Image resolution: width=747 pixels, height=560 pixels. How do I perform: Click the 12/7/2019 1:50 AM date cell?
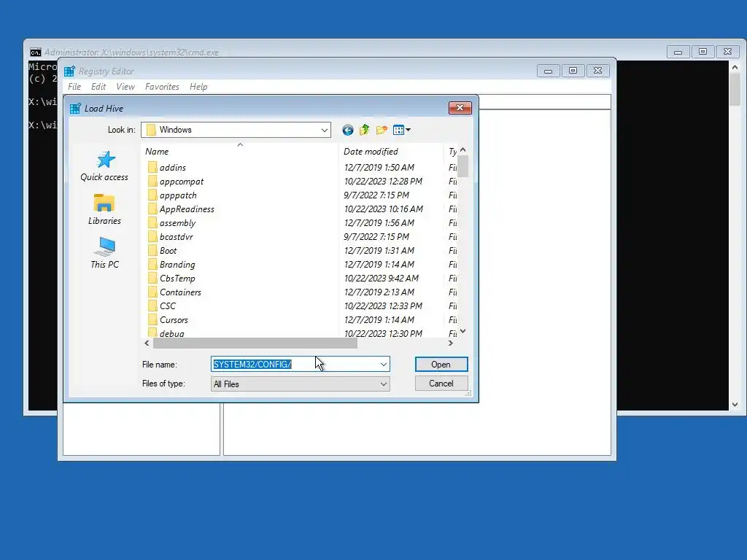pos(379,168)
